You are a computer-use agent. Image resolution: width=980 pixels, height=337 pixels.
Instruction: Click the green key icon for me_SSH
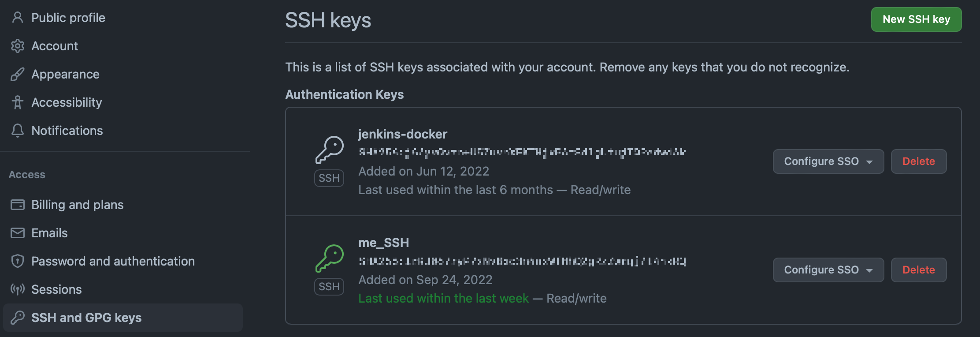[x=330, y=258]
